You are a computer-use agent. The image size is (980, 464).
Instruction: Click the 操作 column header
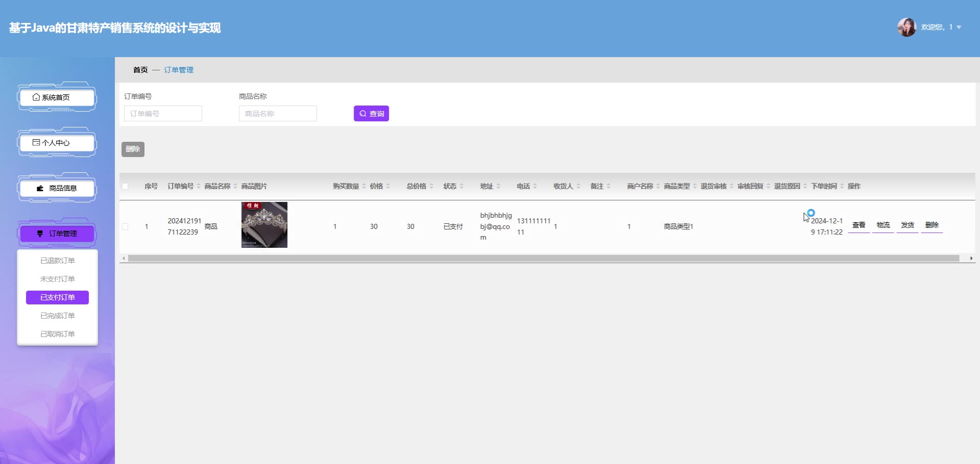pos(854,186)
